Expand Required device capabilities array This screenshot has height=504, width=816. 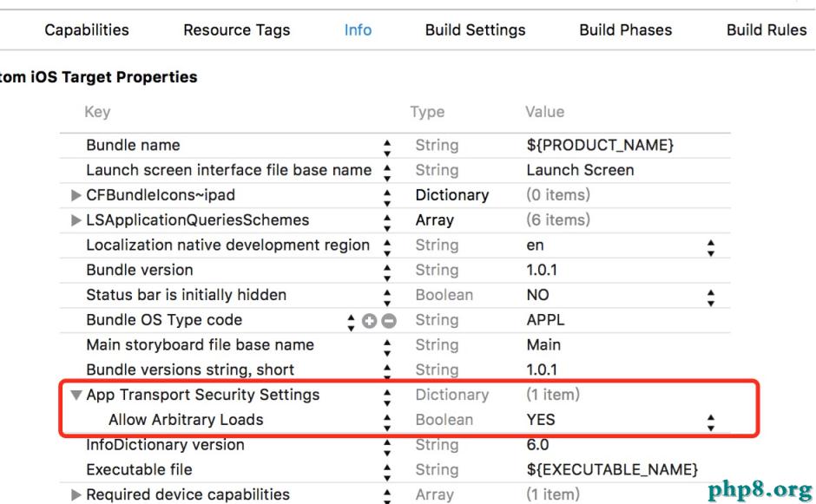76,495
